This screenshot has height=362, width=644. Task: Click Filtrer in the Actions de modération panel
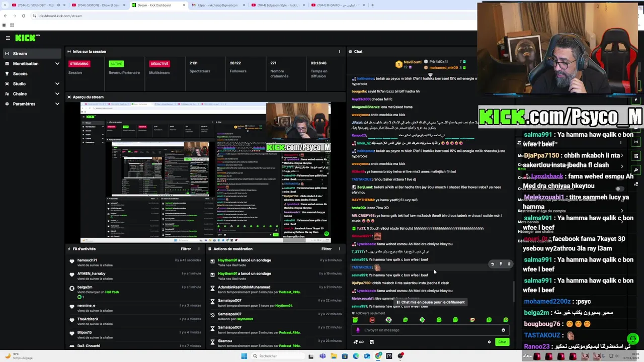pyautogui.click(x=327, y=249)
